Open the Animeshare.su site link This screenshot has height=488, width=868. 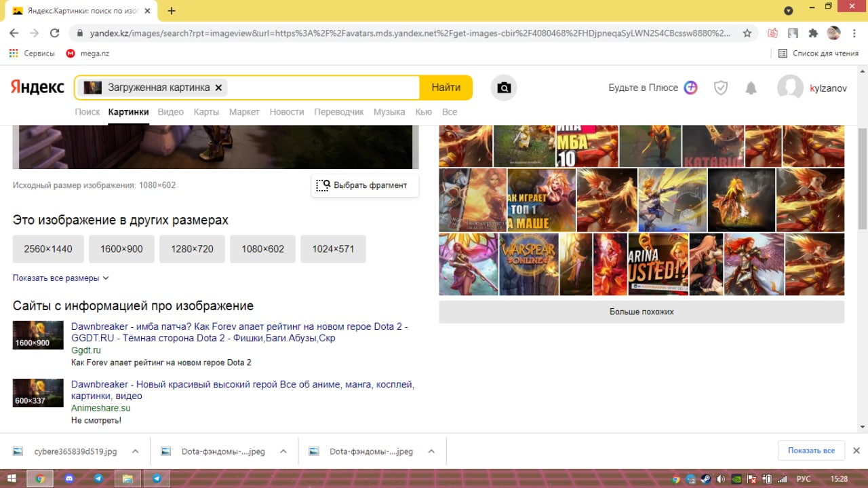pyautogui.click(x=100, y=408)
